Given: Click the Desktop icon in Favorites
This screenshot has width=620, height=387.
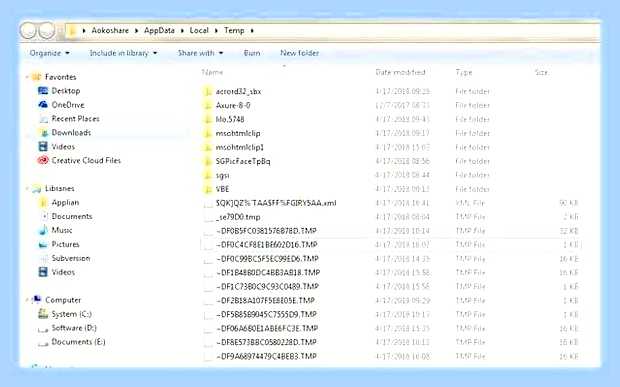Looking at the screenshot, I should 43,91.
